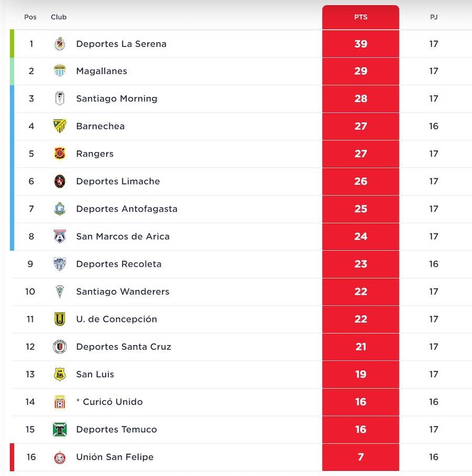
Task: Click the Deportes Recoleta row points cell
Action: [x=361, y=264]
